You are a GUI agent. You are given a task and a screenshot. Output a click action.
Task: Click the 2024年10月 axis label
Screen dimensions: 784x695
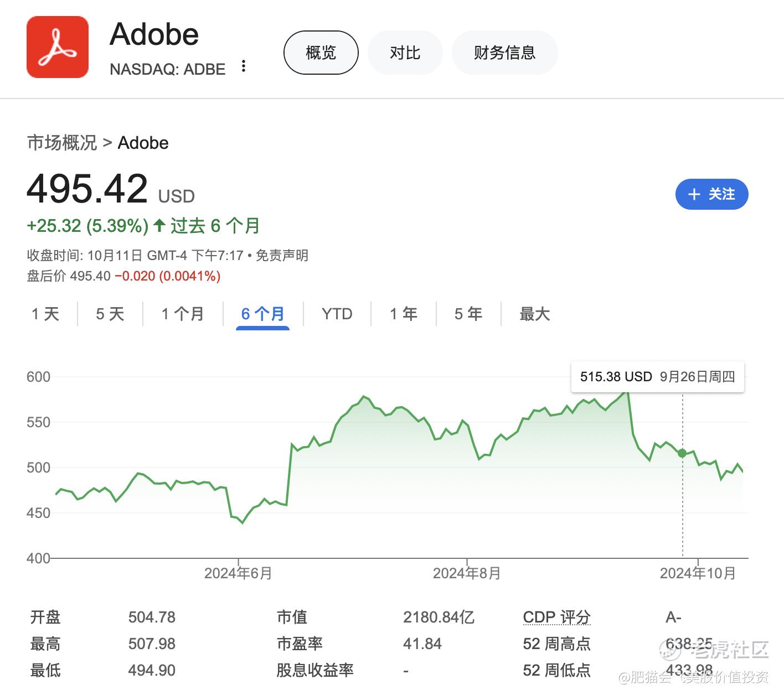698,573
